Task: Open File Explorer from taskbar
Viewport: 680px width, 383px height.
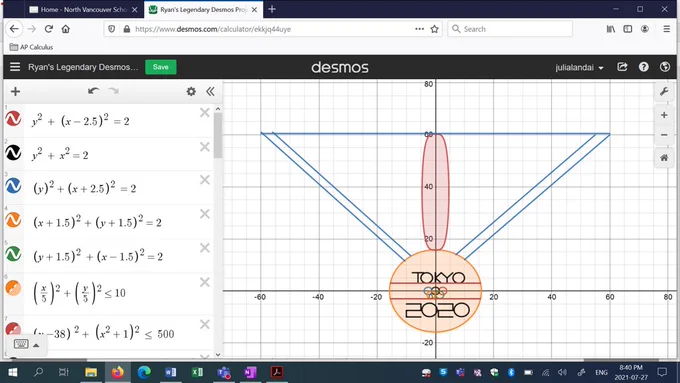Action: (x=91, y=372)
